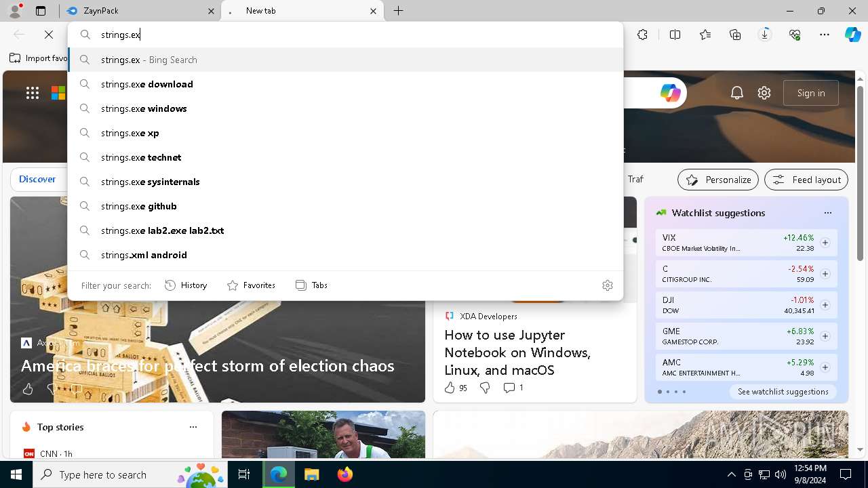Add Citigroup to watchlist
The image size is (868, 488).
click(825, 274)
